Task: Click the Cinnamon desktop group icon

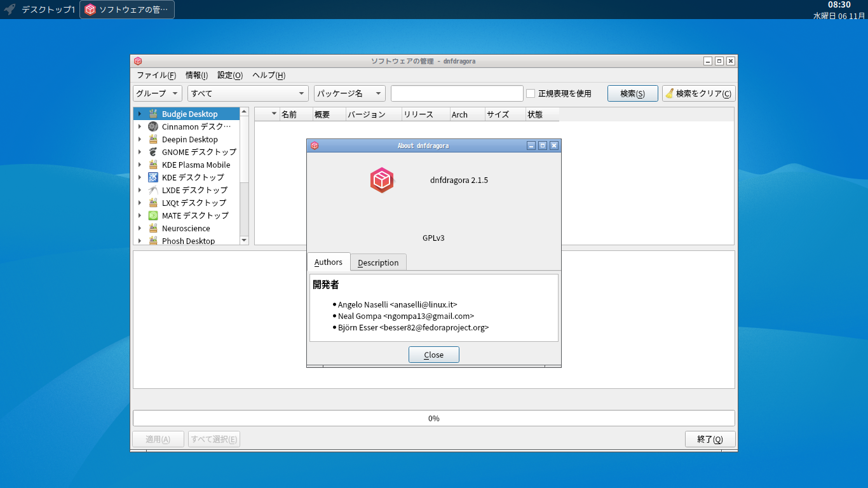Action: tap(153, 126)
